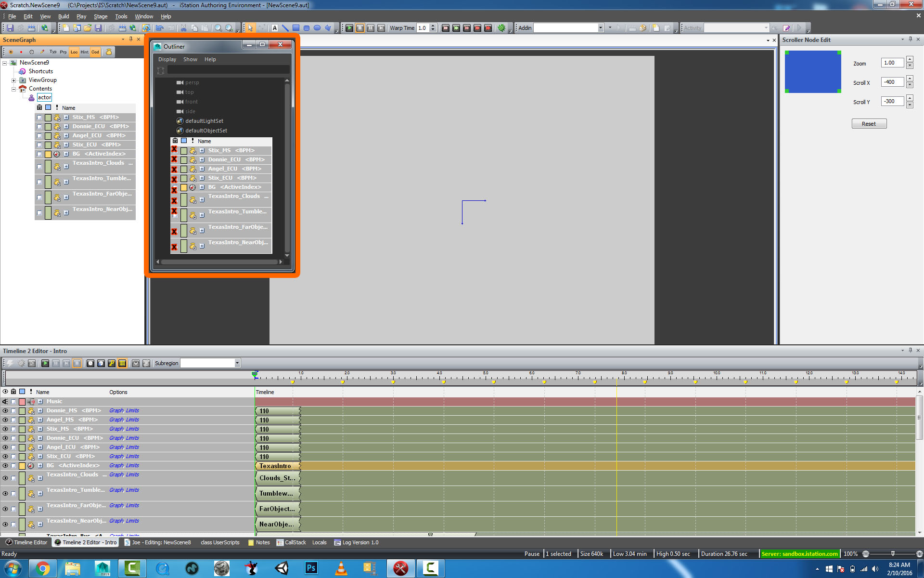The width and height of the screenshot is (924, 578).
Task: Open Graph link for Angel_ECU track
Action: click(x=116, y=447)
